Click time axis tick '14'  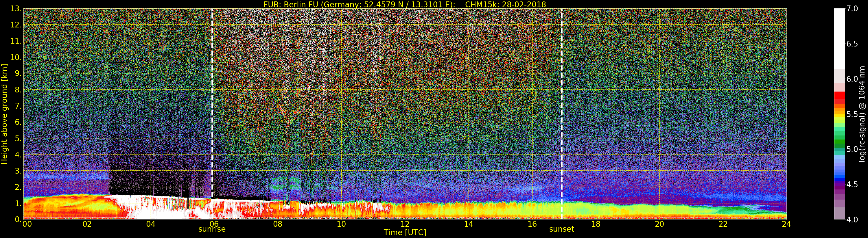coord(469,224)
